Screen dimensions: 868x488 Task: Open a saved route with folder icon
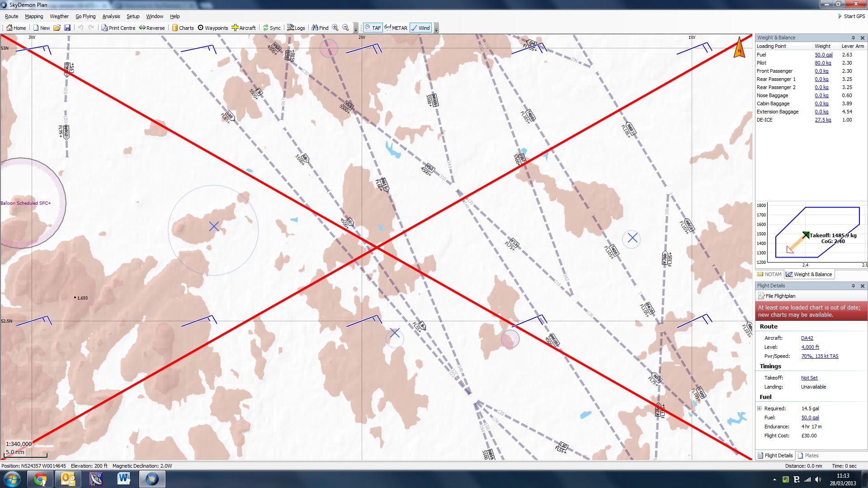click(x=57, y=28)
